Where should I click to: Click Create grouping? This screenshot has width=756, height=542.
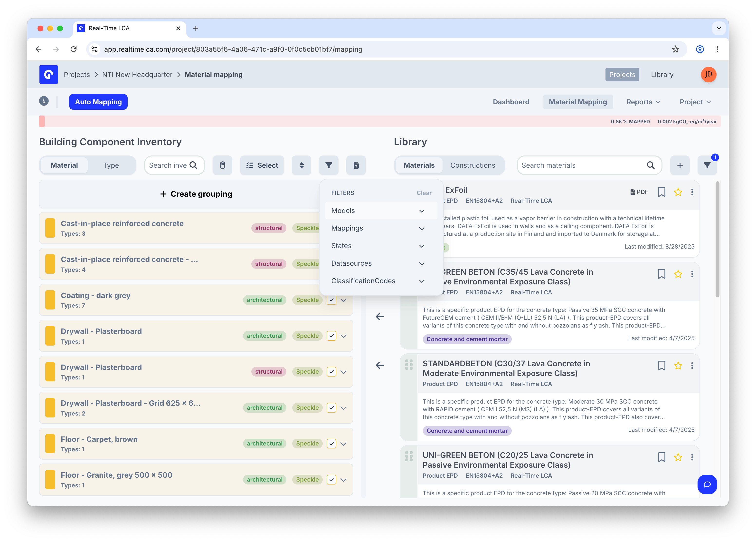[196, 194]
